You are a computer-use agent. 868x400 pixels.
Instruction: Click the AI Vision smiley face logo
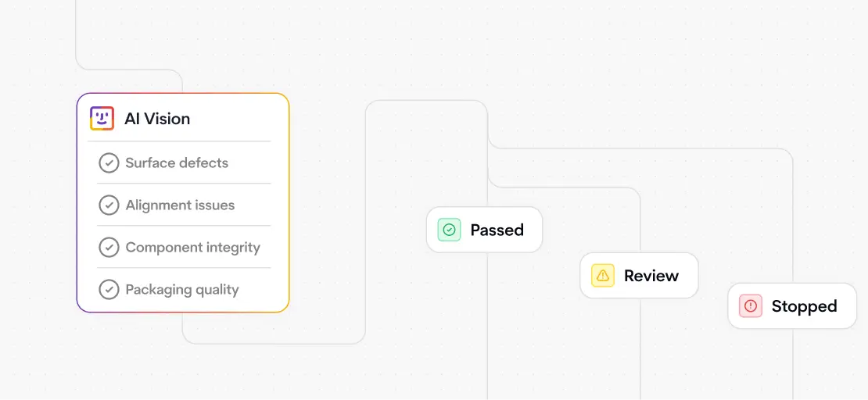click(x=102, y=119)
